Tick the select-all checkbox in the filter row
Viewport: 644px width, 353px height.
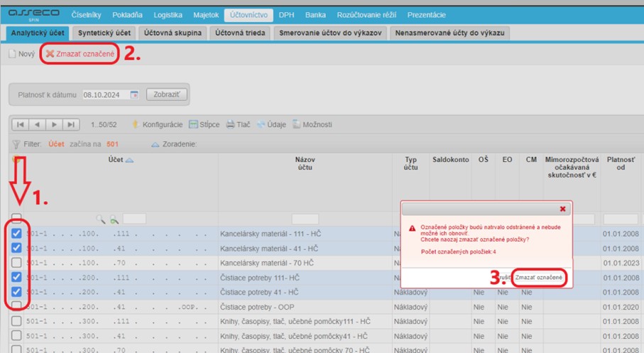pyautogui.click(x=16, y=219)
